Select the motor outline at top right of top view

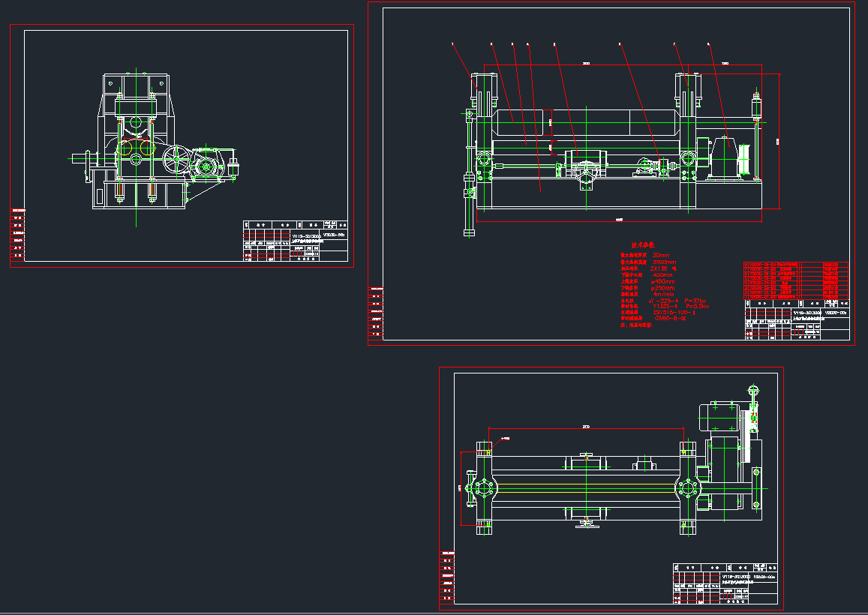click(x=719, y=416)
